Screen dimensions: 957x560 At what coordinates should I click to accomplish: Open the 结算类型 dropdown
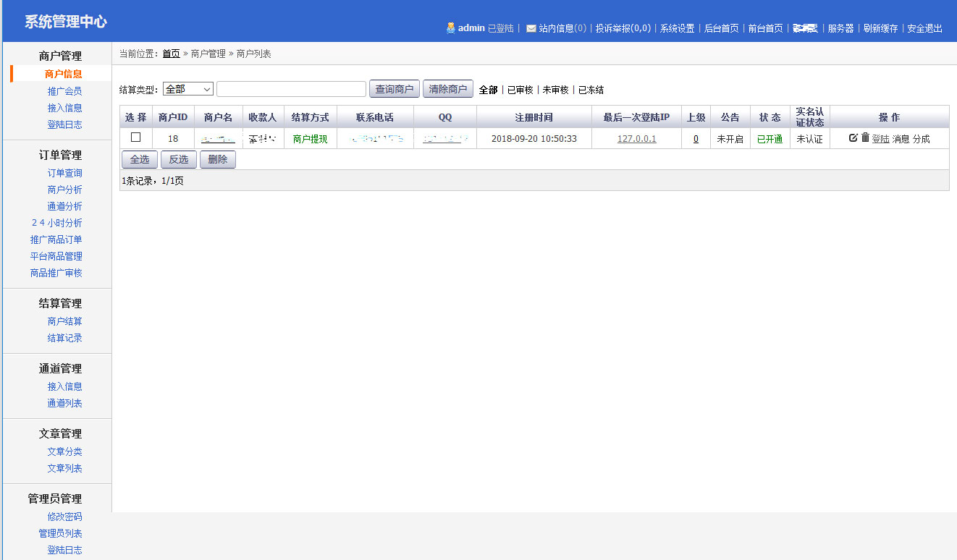point(188,89)
